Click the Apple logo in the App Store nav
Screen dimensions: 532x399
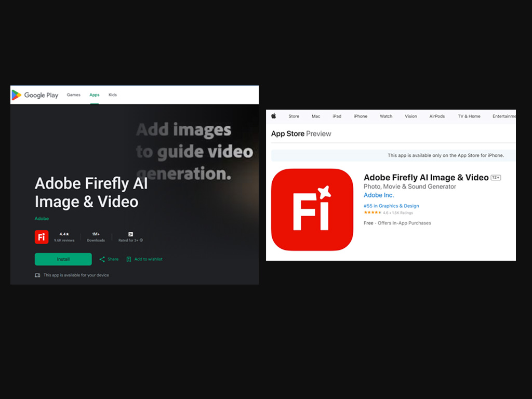click(274, 116)
